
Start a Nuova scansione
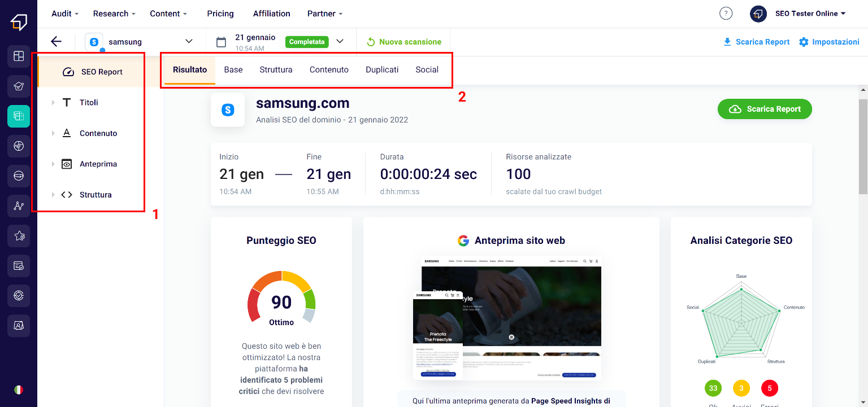click(403, 42)
